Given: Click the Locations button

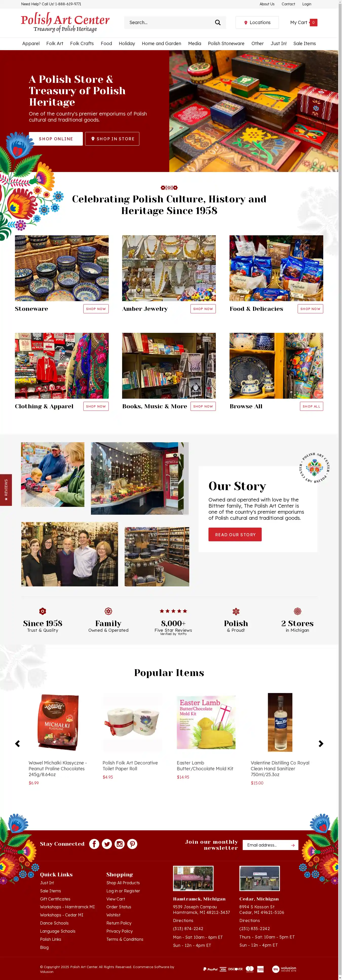Looking at the screenshot, I should coord(257,23).
